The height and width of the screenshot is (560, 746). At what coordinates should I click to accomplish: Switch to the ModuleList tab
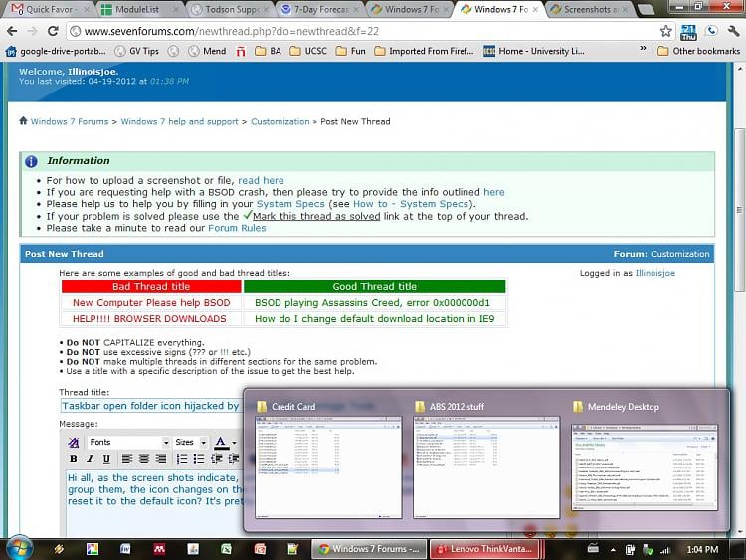point(140,9)
